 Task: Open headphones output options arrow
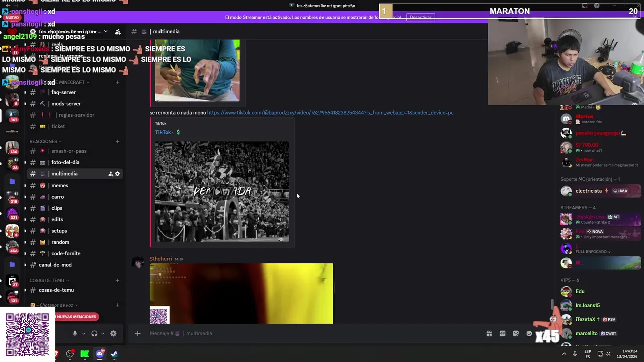pyautogui.click(x=102, y=333)
